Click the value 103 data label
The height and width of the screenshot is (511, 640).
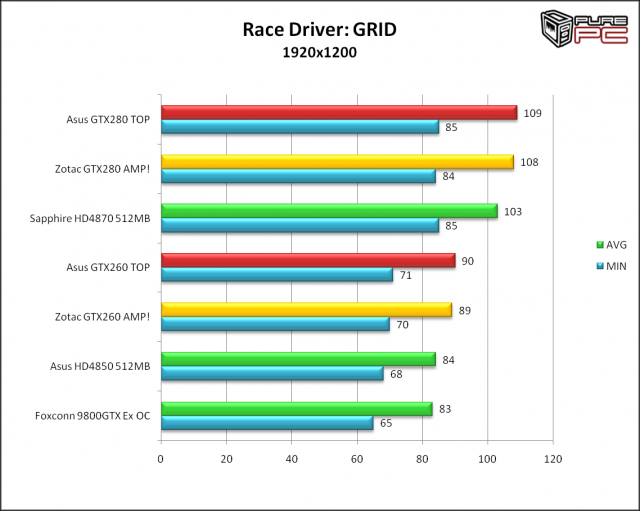pyautogui.click(x=513, y=212)
